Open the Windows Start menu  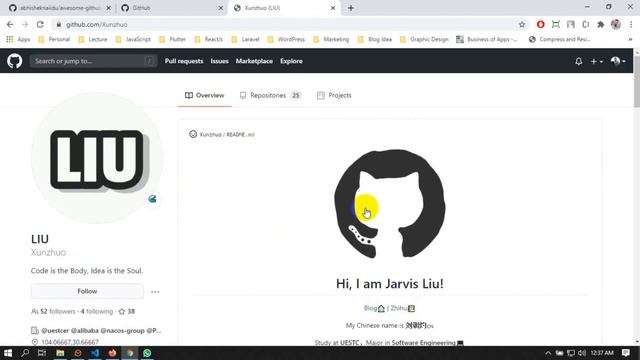8,353
